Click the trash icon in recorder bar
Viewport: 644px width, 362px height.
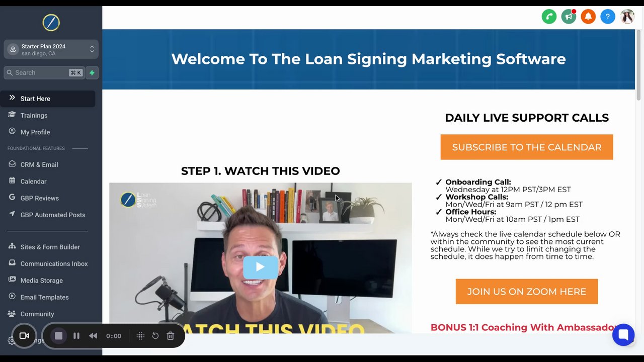coord(171,336)
